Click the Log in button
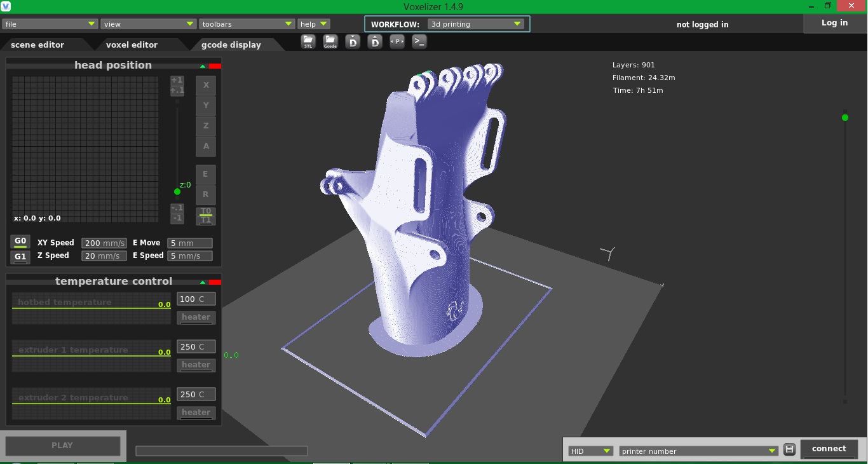The height and width of the screenshot is (464, 868). 834,23
